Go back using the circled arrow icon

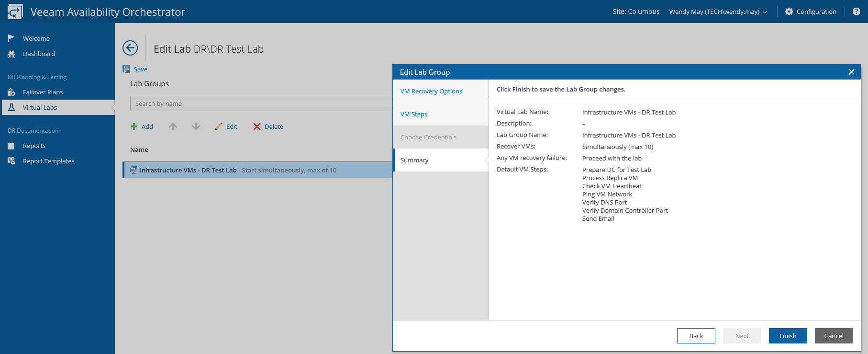coord(130,48)
